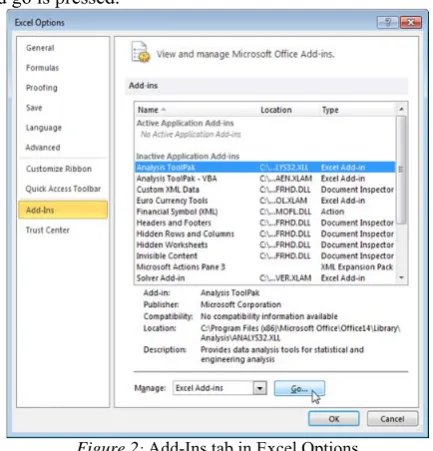Click the Cancel button
This screenshot has width=433, height=451.
392,419
